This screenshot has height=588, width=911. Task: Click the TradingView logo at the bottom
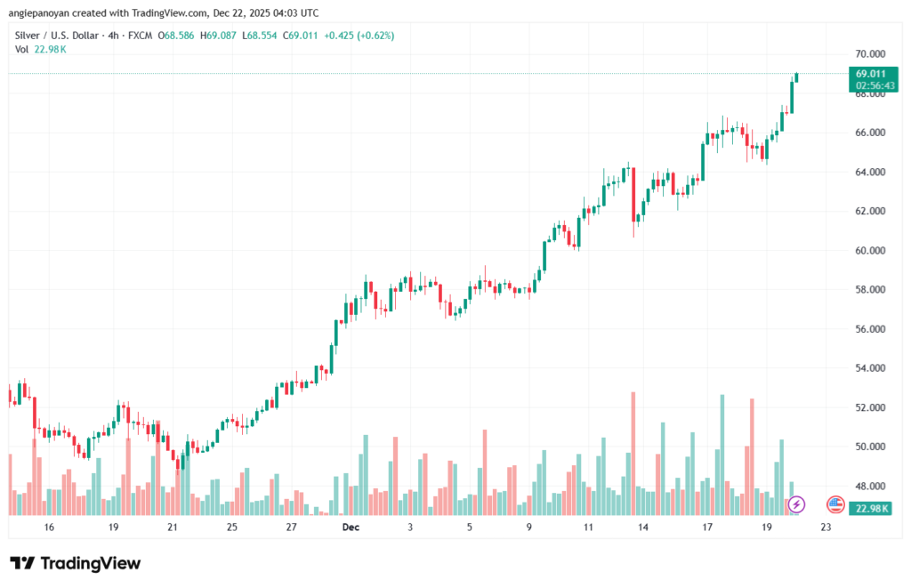point(75,563)
